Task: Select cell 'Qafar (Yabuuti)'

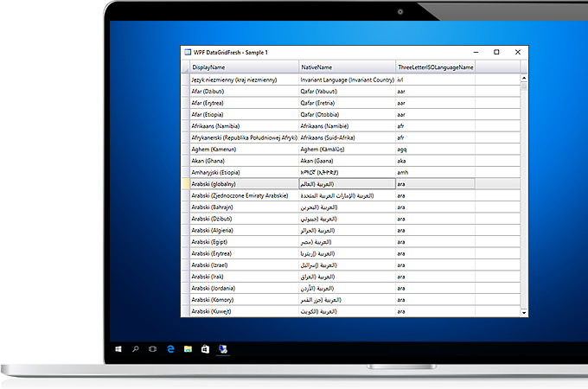Action: [x=348, y=91]
